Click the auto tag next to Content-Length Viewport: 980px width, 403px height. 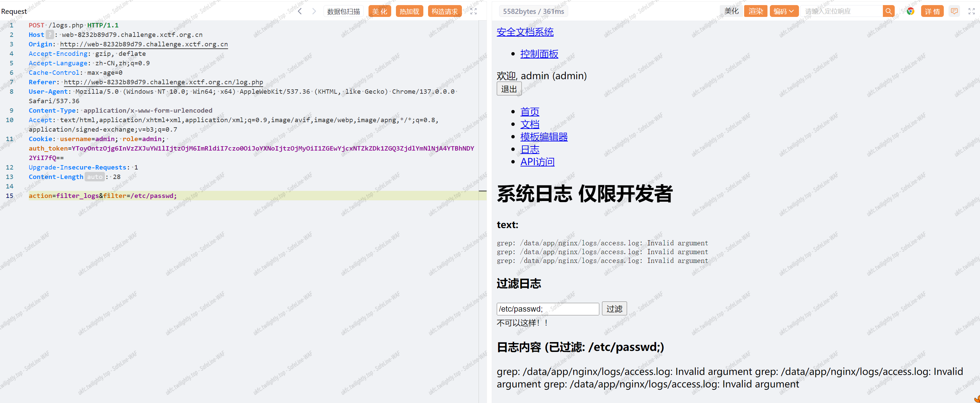tap(94, 177)
